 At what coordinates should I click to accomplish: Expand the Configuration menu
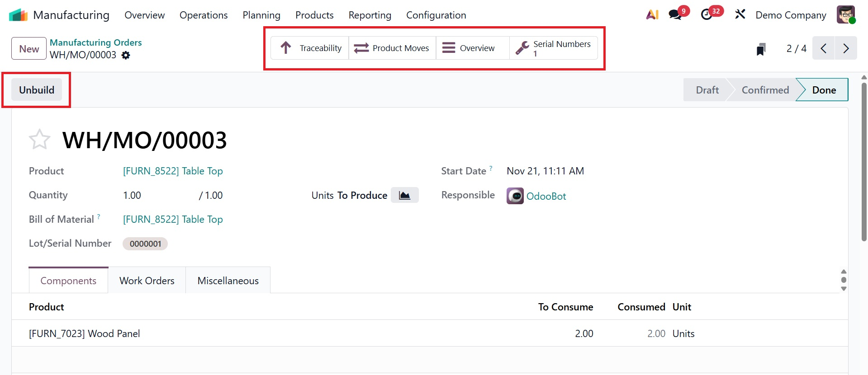436,15
